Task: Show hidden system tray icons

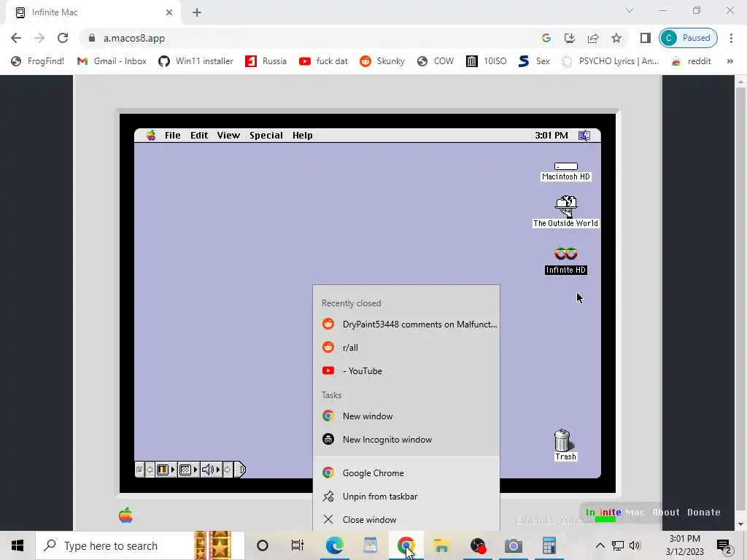Action: tap(600, 545)
